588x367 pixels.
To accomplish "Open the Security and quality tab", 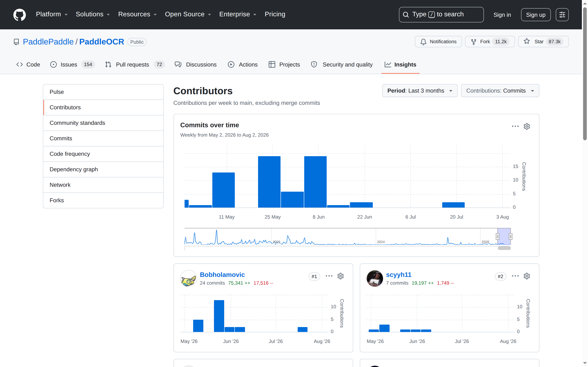I will (342, 65).
